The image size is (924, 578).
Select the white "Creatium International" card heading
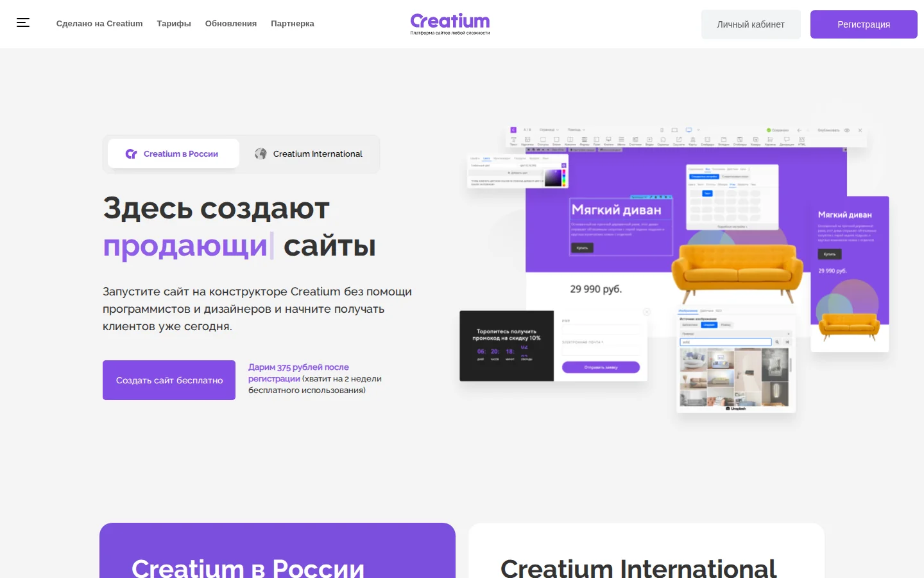(638, 569)
